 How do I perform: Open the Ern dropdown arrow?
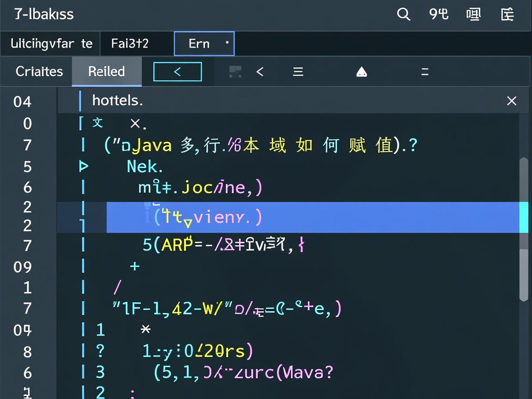pyautogui.click(x=227, y=43)
